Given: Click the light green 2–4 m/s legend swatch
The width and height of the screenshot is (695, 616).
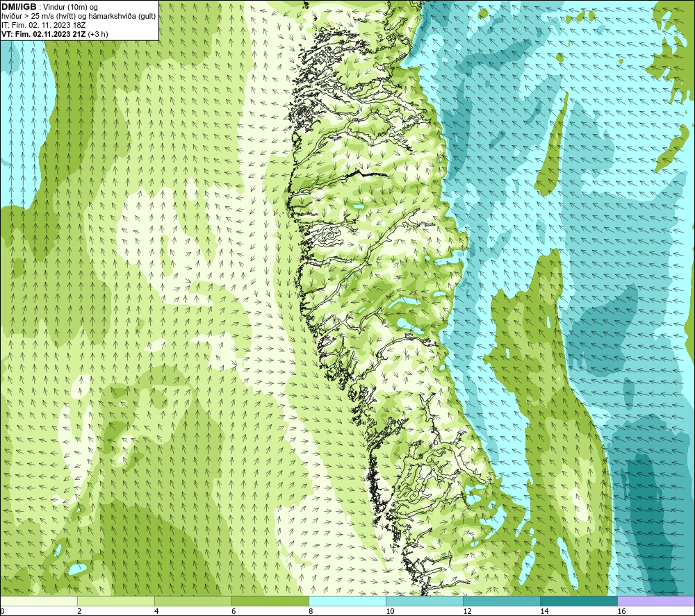Looking at the screenshot, I should click(115, 601).
